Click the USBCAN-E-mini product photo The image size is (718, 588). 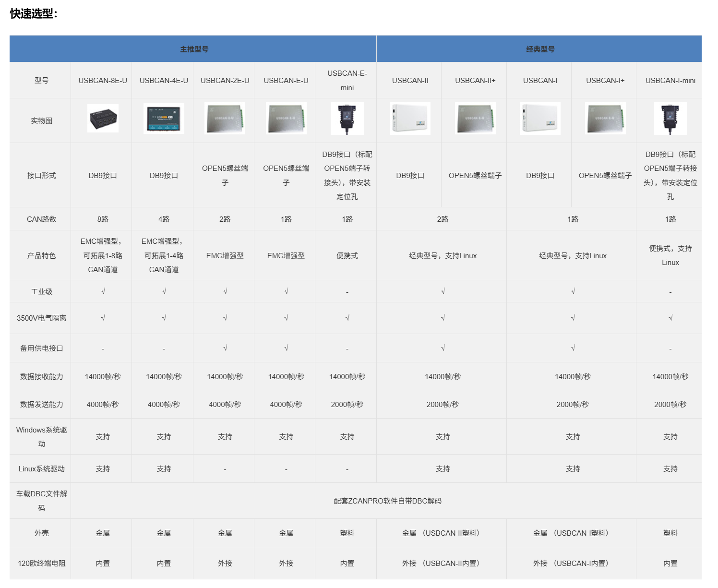click(x=347, y=118)
